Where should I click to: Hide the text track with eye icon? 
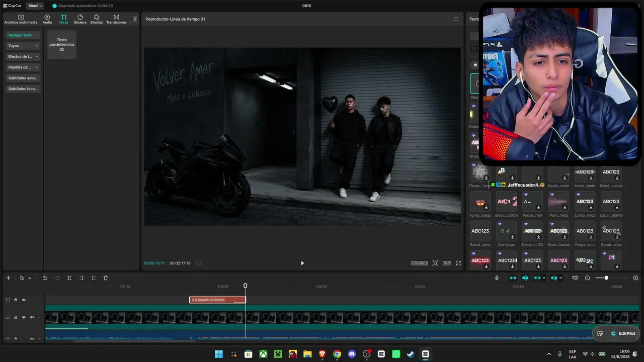pyautogui.click(x=24, y=300)
